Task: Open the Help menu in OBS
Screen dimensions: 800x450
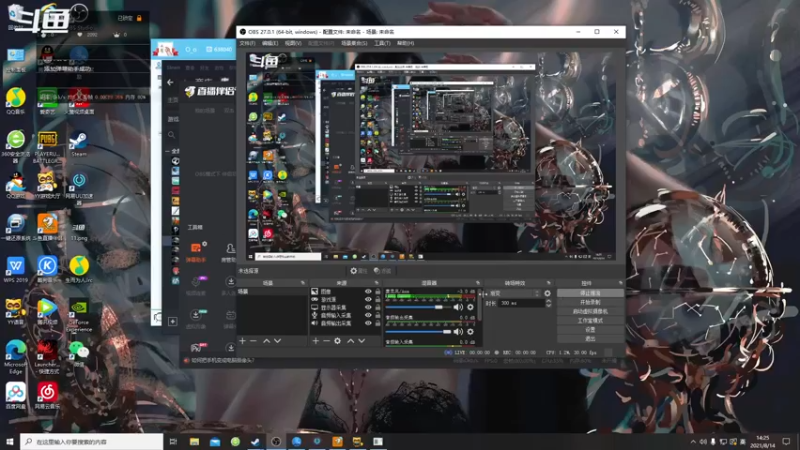Action: (406, 43)
